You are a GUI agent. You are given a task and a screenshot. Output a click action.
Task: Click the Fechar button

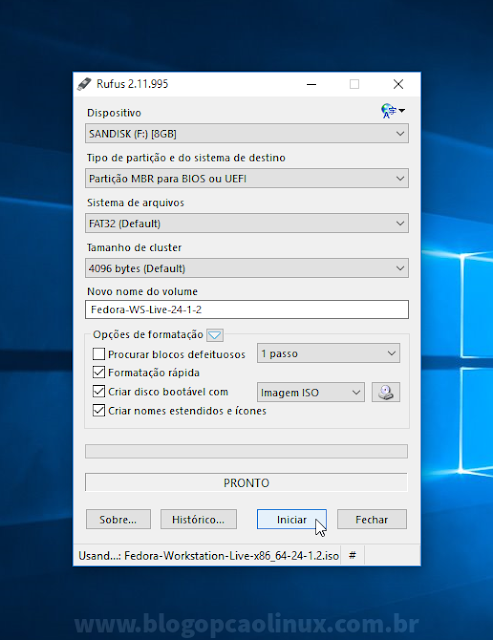pos(372,519)
